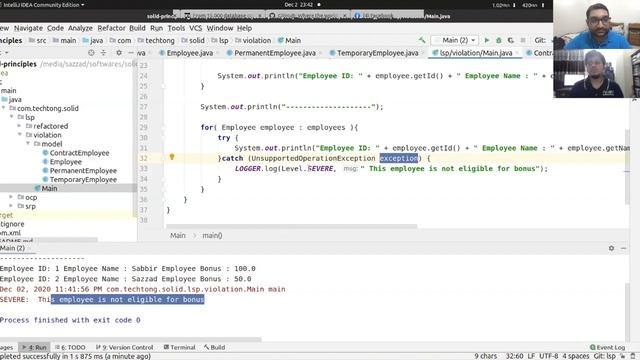
Task: Open Terminal tool window
Action: click(179, 347)
